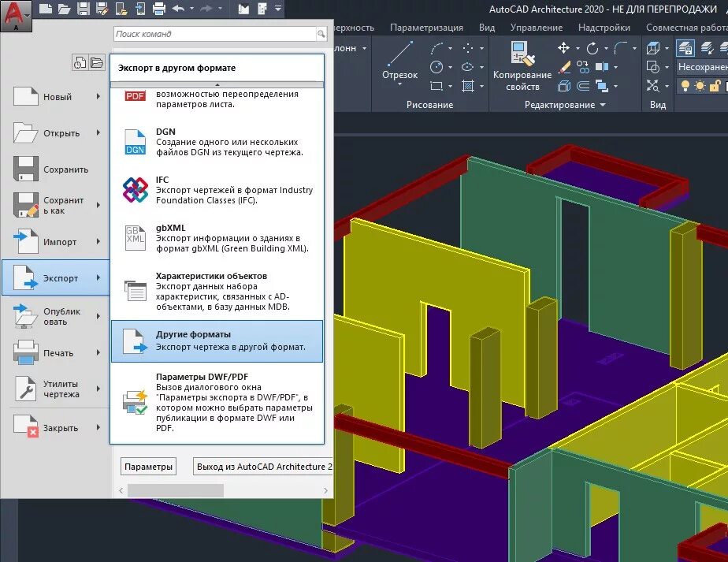Select the Move tool icon
Image resolution: width=728 pixels, height=562 pixels.
click(x=563, y=48)
